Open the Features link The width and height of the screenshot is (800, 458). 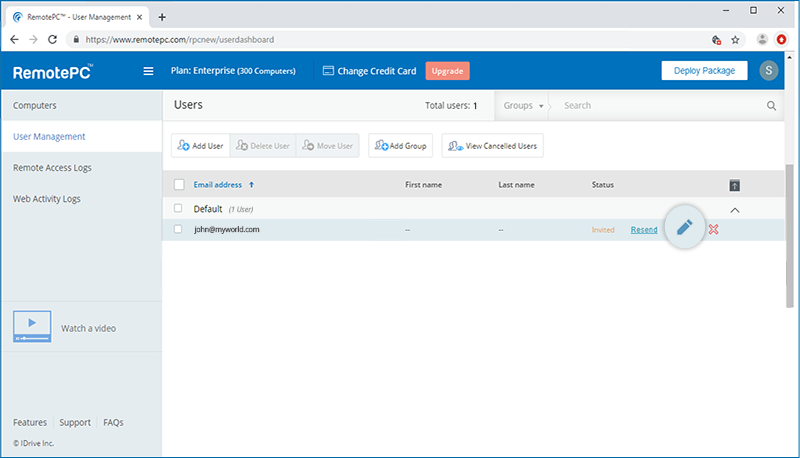(x=30, y=422)
